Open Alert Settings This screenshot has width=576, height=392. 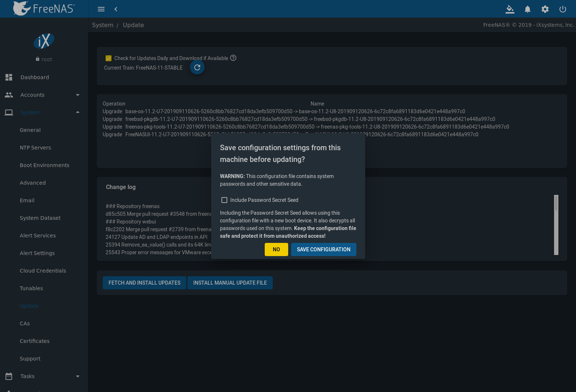coord(37,253)
